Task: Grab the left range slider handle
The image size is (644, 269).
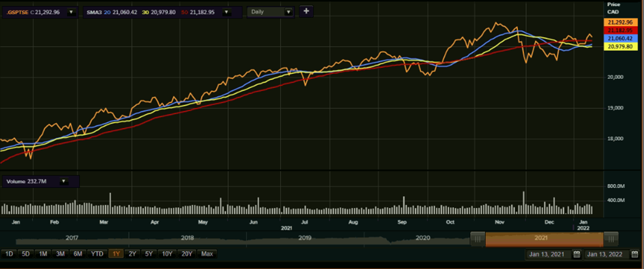Action: coord(478,239)
